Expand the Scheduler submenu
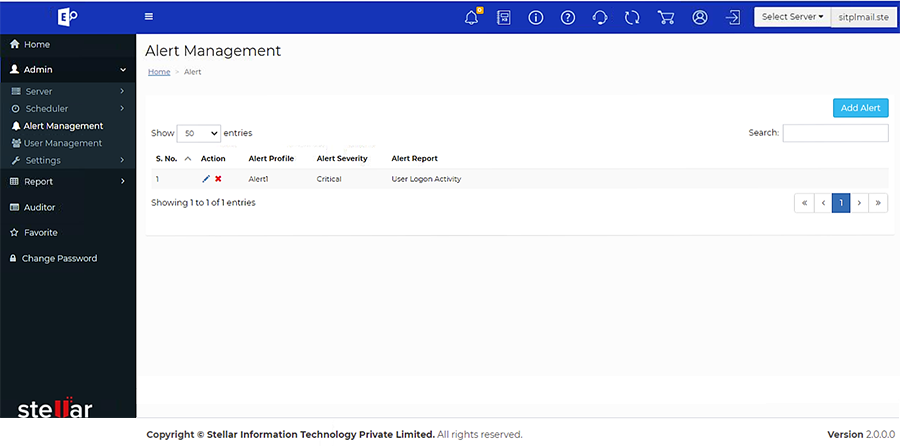The image size is (900, 446). [68, 108]
